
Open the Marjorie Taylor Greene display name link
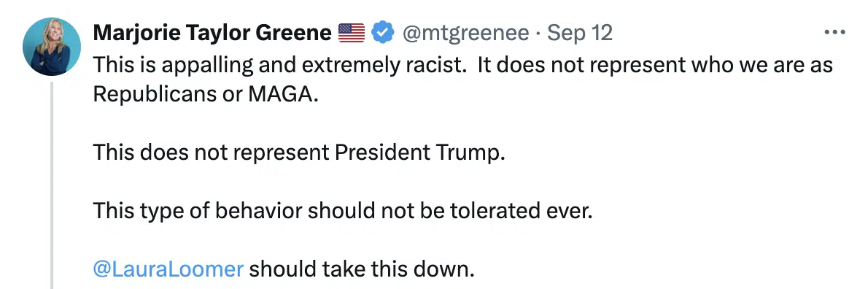(x=212, y=34)
